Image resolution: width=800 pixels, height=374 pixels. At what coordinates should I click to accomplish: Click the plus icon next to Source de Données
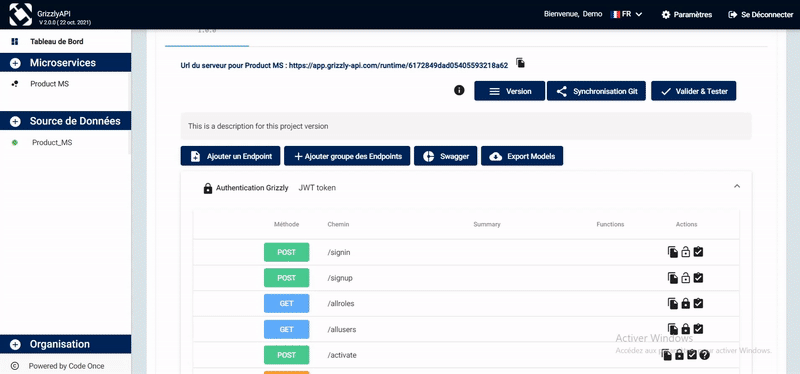pos(15,121)
